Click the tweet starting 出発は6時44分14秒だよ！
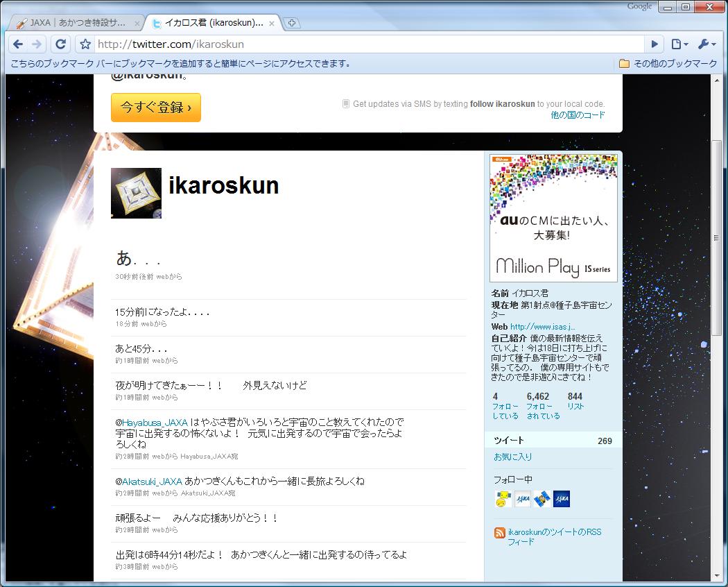Screen dimensions: 728x587 click(261, 555)
